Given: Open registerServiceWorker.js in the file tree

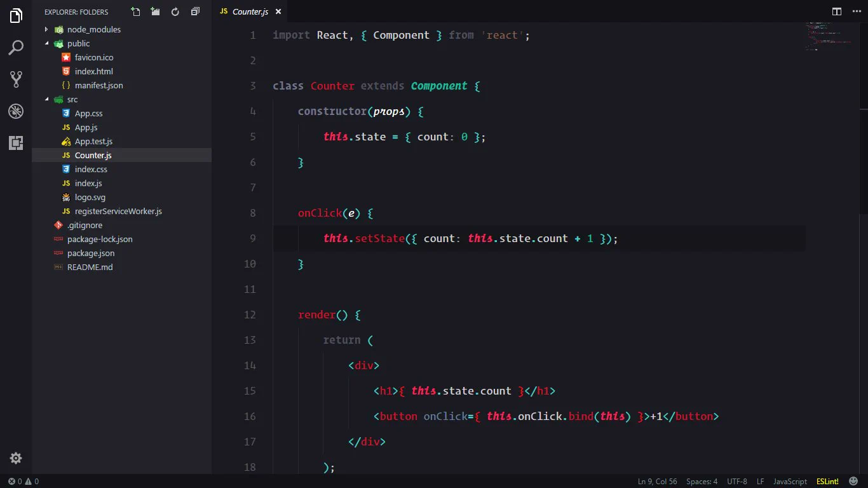Looking at the screenshot, I should 121,211.
